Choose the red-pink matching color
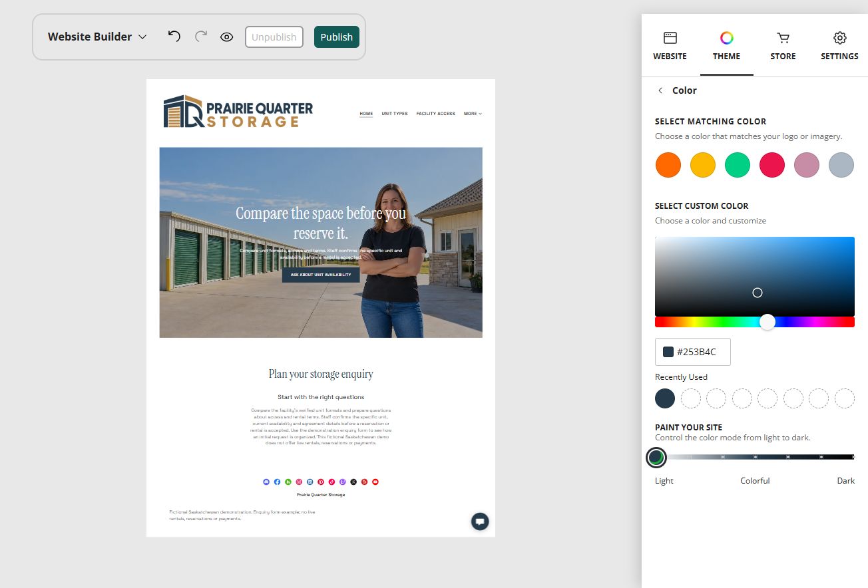The height and width of the screenshot is (588, 868). [x=772, y=165]
